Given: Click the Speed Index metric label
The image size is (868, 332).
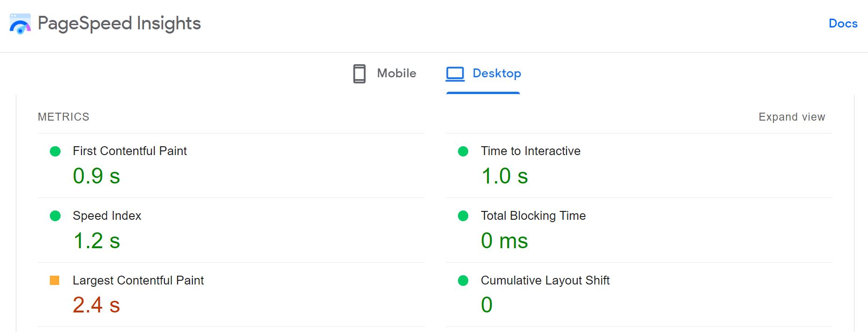Looking at the screenshot, I should click(107, 216).
